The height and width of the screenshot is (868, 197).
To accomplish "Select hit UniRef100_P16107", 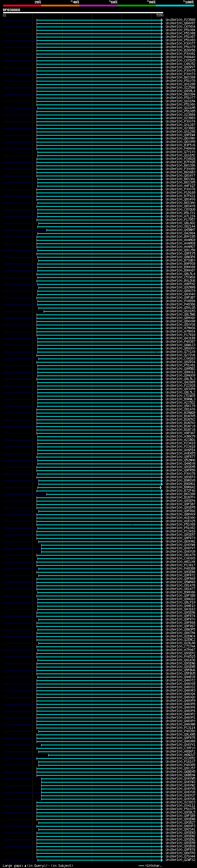I will (x=180, y=761).
